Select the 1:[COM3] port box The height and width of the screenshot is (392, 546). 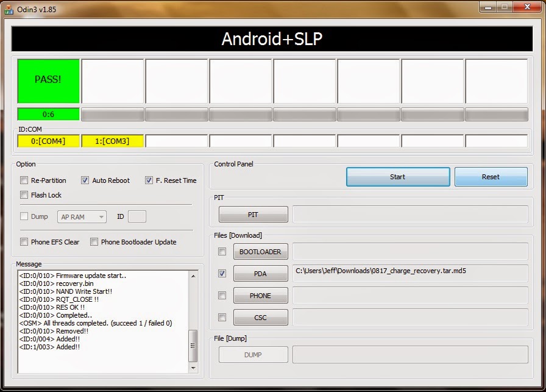pos(112,141)
